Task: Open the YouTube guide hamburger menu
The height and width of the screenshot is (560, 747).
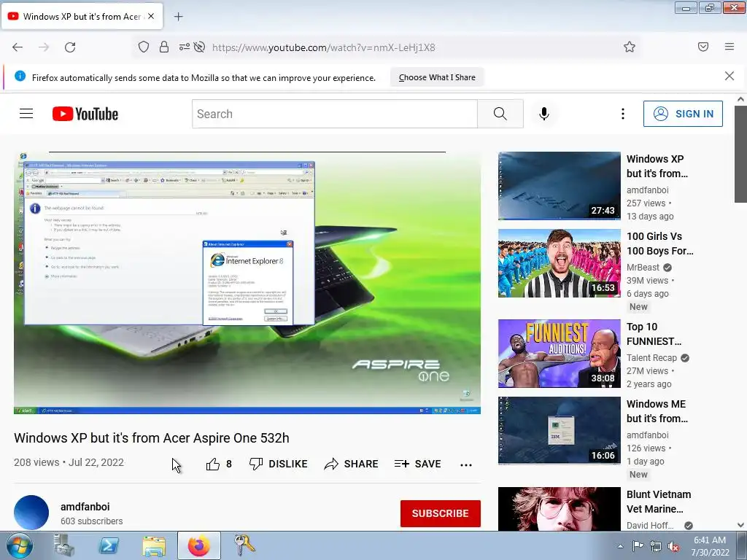Action: (x=26, y=114)
